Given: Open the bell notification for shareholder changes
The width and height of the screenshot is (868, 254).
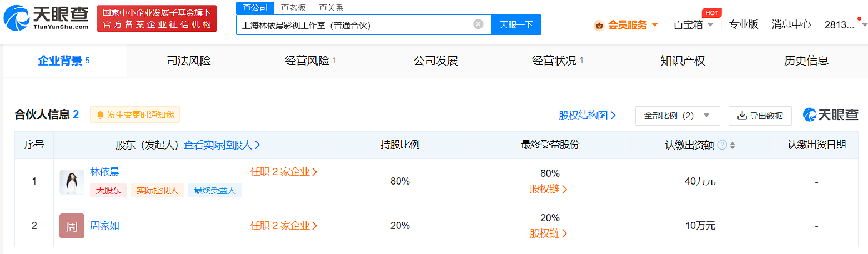Looking at the screenshot, I should click(101, 115).
